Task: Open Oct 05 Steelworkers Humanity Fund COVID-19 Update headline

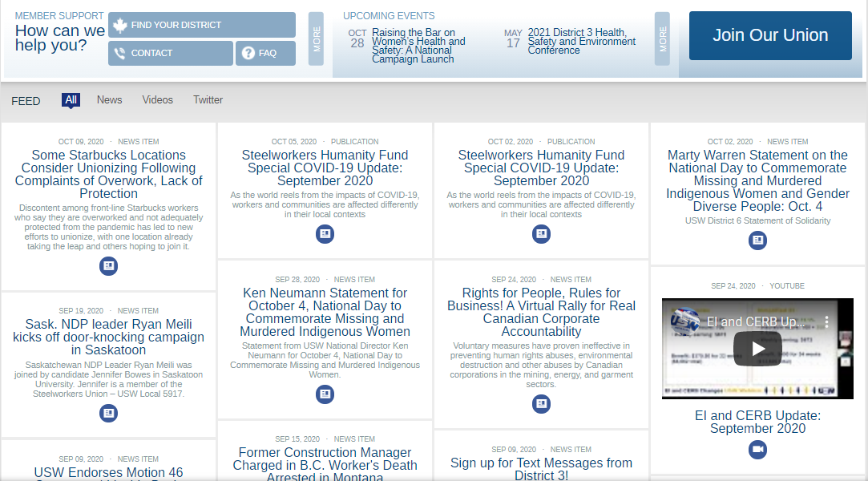Action: (325, 168)
